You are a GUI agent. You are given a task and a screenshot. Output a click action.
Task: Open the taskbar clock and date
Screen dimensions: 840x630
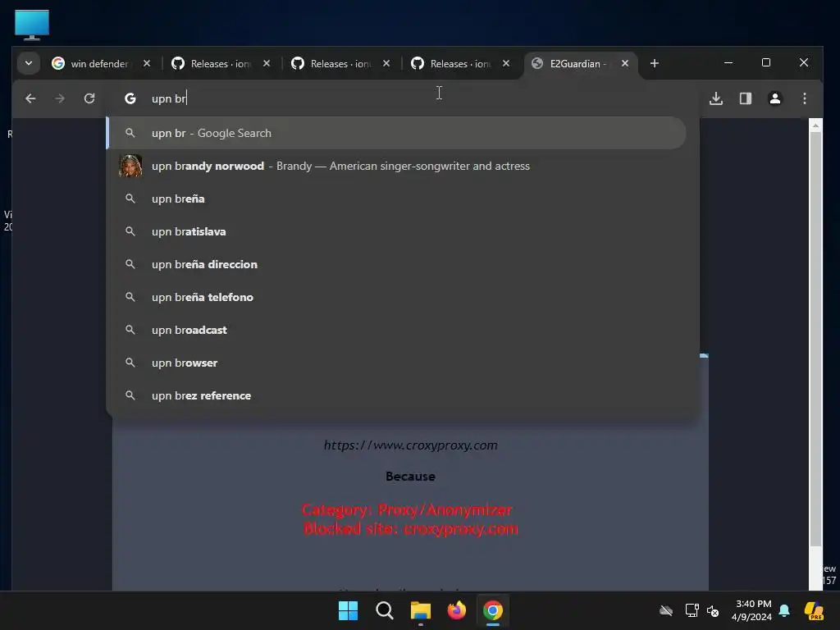click(752, 610)
